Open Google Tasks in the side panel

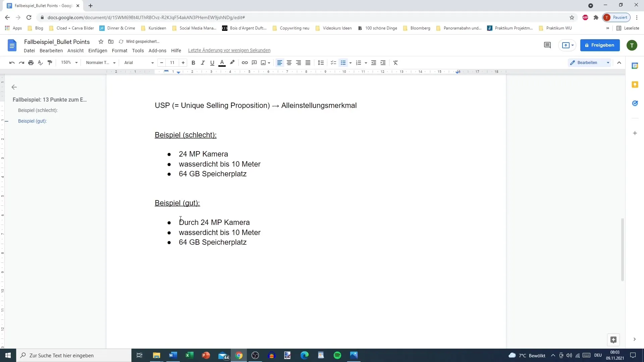tap(635, 103)
